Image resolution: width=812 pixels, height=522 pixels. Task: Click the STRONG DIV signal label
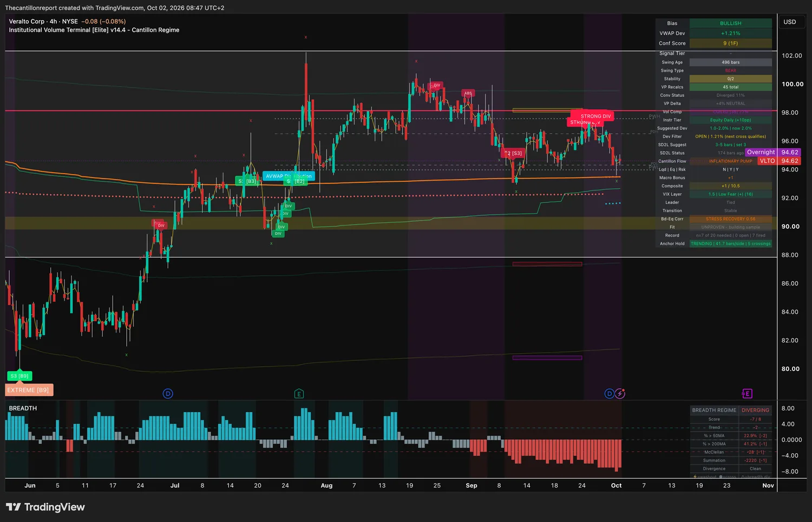tap(595, 116)
